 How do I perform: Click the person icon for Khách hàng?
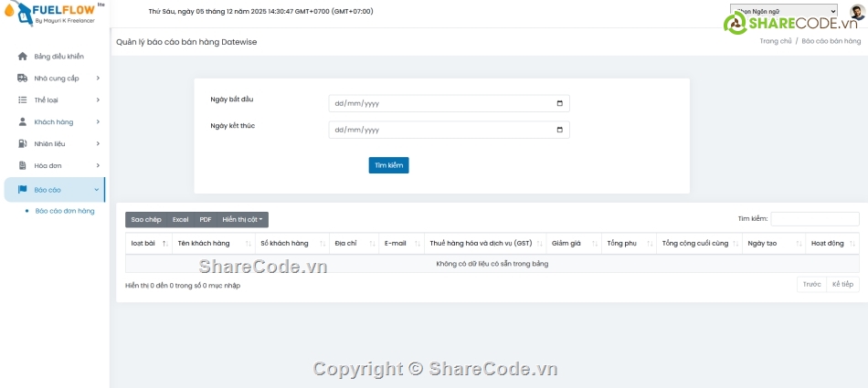point(23,121)
